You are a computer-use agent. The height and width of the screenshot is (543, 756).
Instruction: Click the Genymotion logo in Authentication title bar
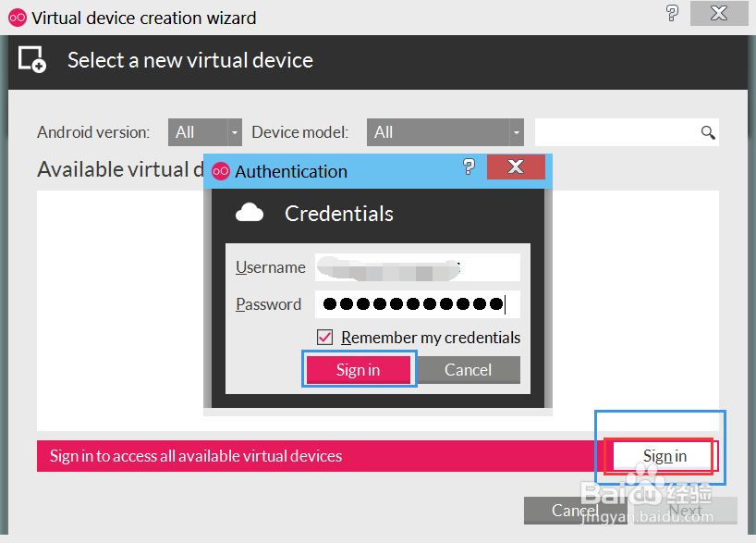(x=221, y=171)
